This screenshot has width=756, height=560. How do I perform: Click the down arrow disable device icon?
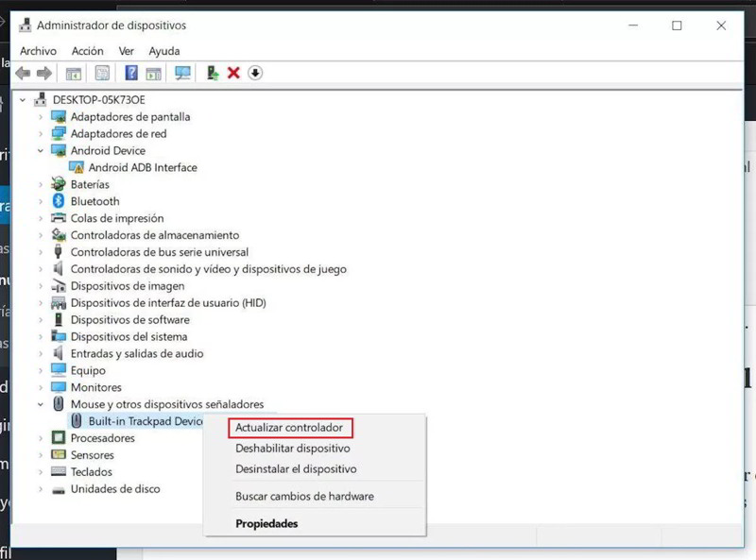255,73
